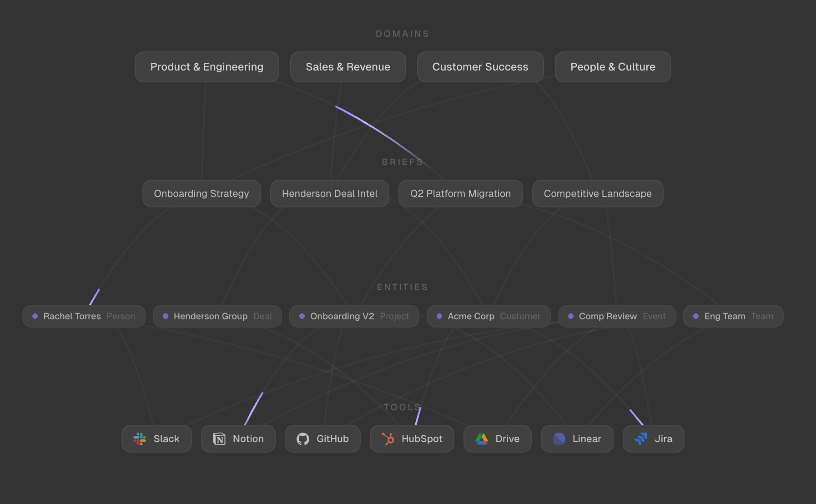Select the Henderson Deal Intel brief
Image resolution: width=816 pixels, height=504 pixels.
click(329, 194)
